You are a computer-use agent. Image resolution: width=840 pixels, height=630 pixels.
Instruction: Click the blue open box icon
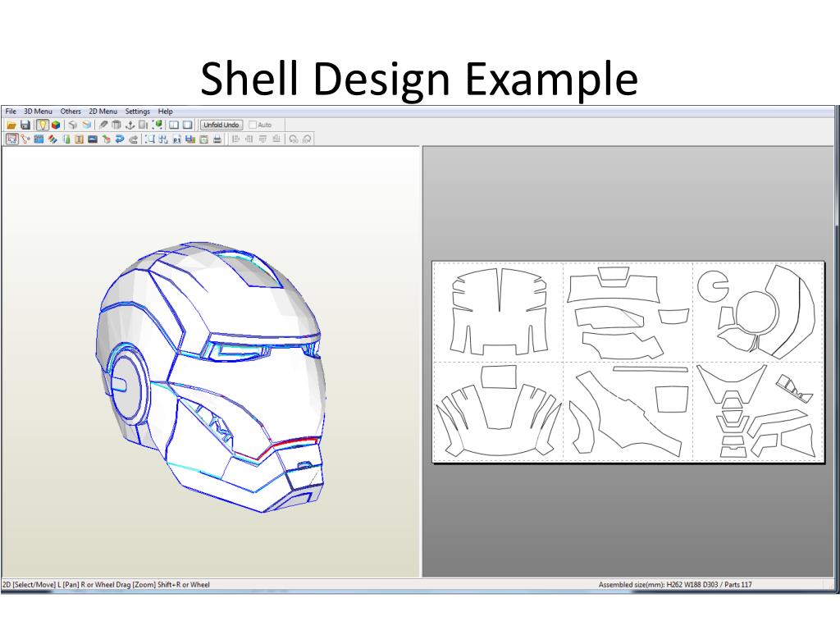pos(86,125)
